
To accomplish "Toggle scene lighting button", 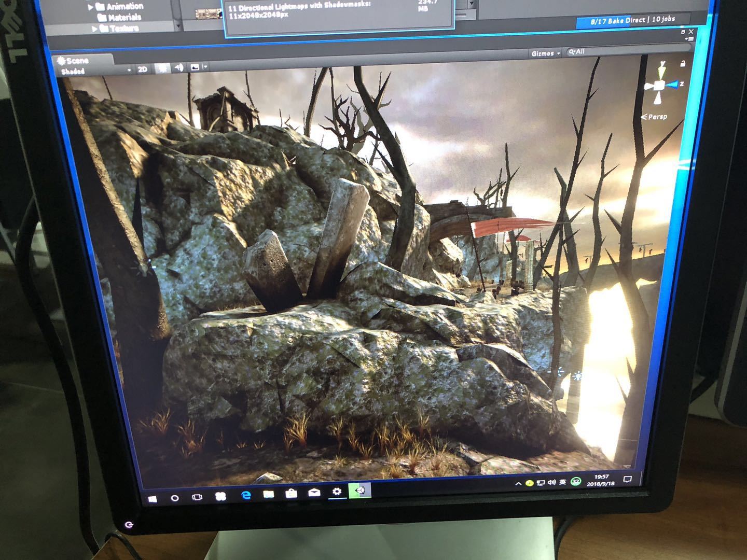I will 162,68.
